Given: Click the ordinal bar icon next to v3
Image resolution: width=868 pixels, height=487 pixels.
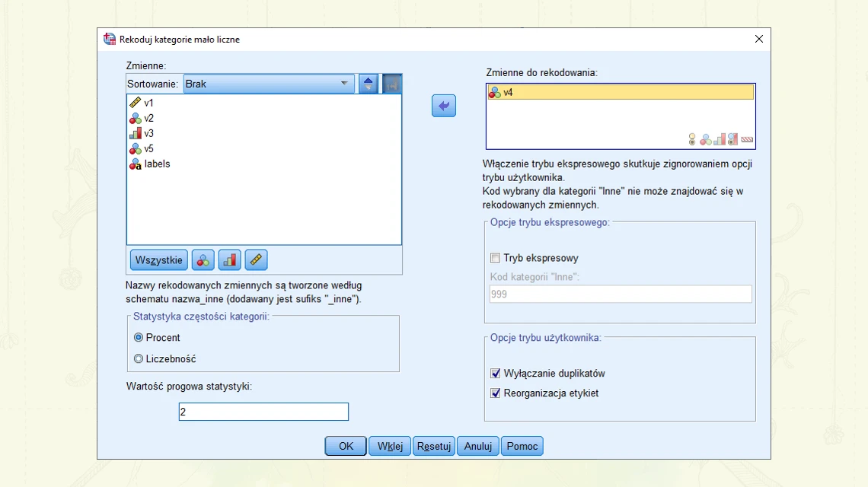Looking at the screenshot, I should pyautogui.click(x=135, y=133).
